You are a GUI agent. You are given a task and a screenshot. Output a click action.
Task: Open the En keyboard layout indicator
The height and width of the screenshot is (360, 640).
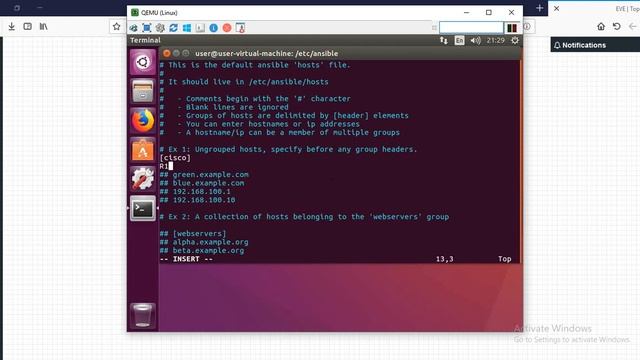coord(459,40)
